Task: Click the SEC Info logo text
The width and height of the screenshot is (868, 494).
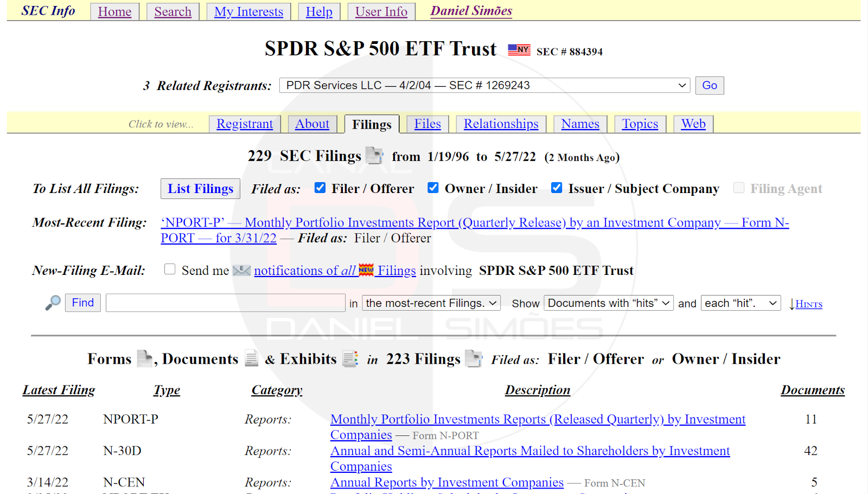Action: (48, 11)
